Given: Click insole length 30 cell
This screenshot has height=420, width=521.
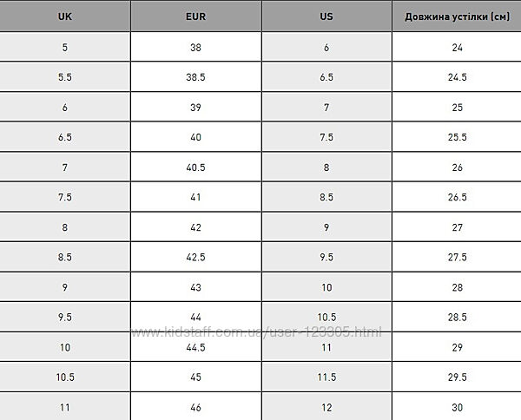Looking at the screenshot, I should click(457, 406).
